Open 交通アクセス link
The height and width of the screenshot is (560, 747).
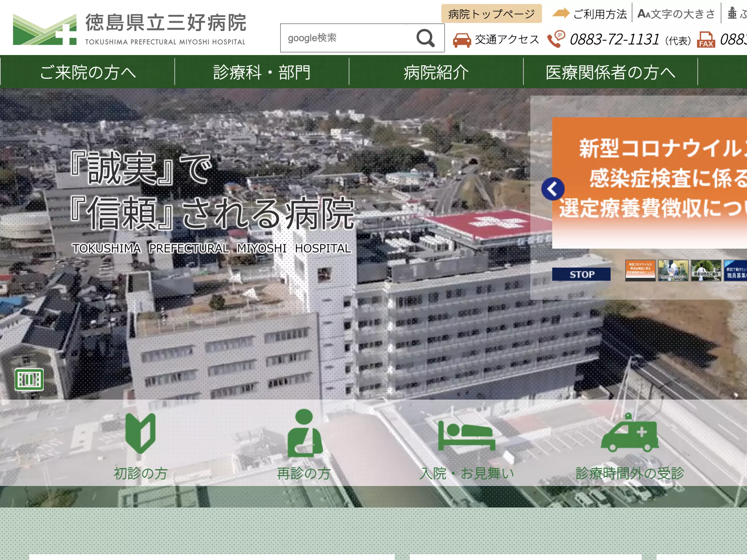(507, 39)
